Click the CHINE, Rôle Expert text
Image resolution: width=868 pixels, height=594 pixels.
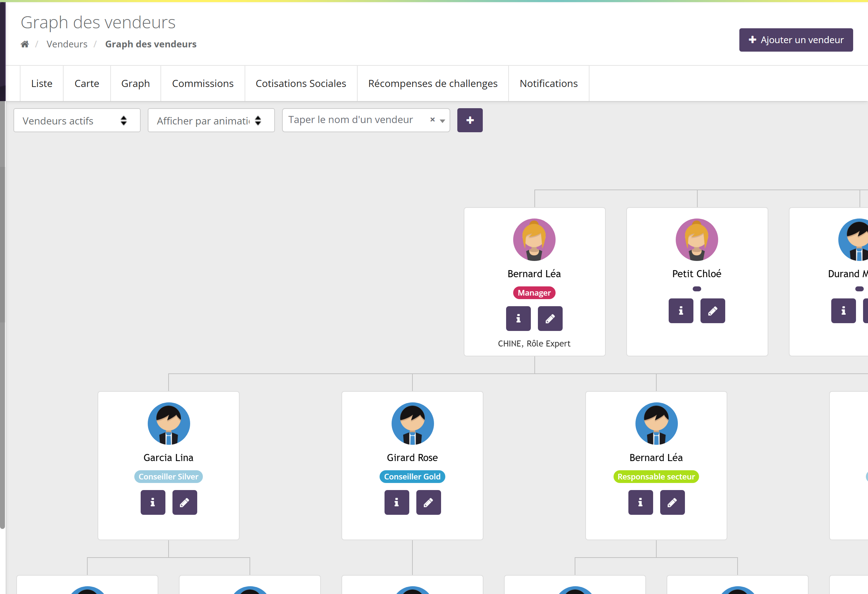(534, 343)
